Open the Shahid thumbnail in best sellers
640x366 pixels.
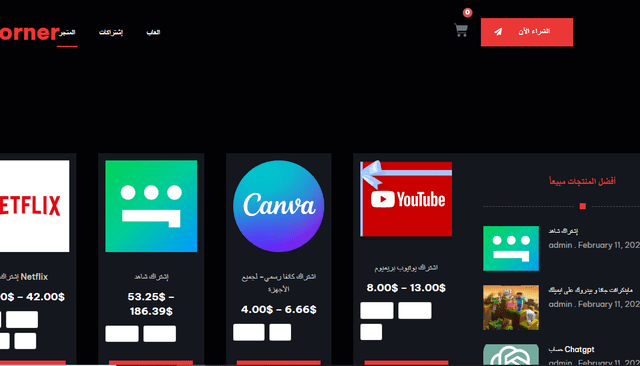[x=511, y=248]
